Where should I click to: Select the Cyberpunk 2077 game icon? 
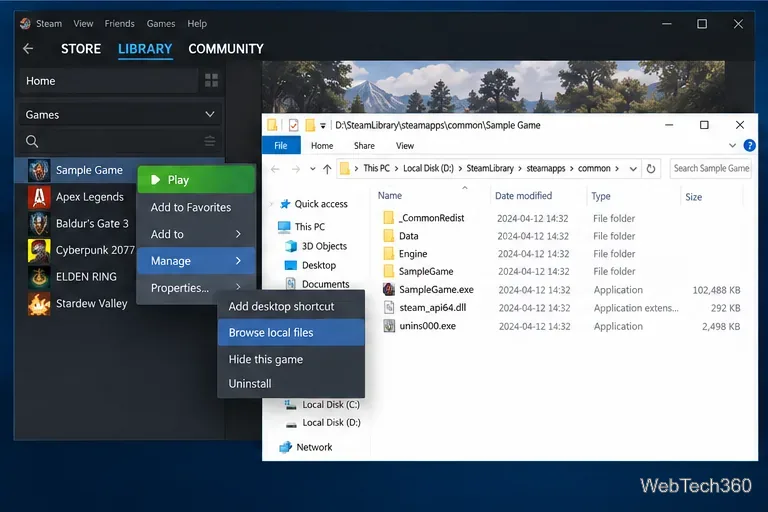coord(39,250)
